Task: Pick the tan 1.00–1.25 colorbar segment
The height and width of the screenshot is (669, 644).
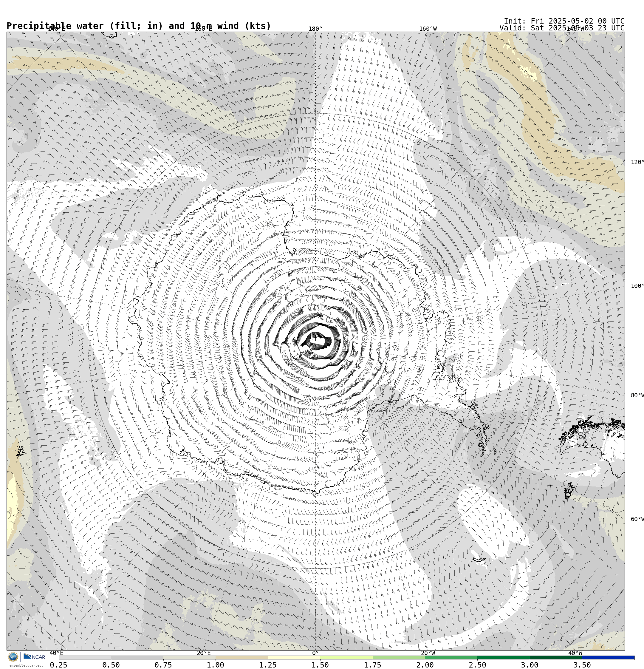Action: click(x=241, y=657)
